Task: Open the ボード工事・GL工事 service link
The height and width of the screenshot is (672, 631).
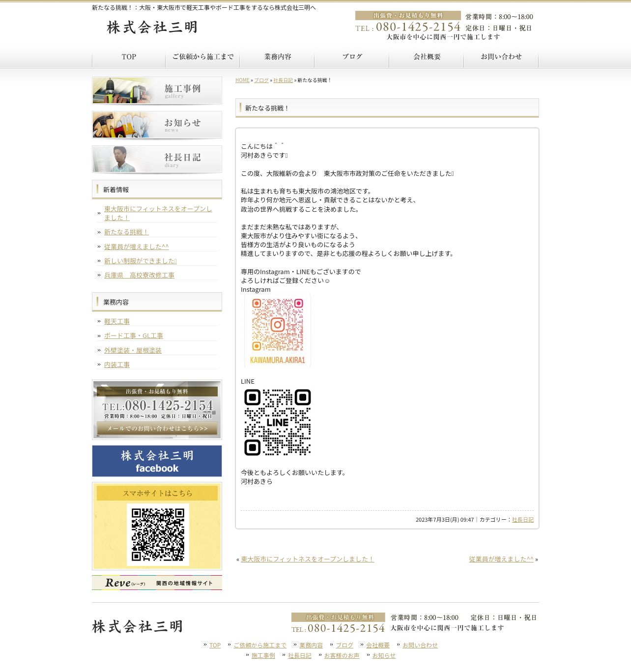Action: tap(134, 336)
